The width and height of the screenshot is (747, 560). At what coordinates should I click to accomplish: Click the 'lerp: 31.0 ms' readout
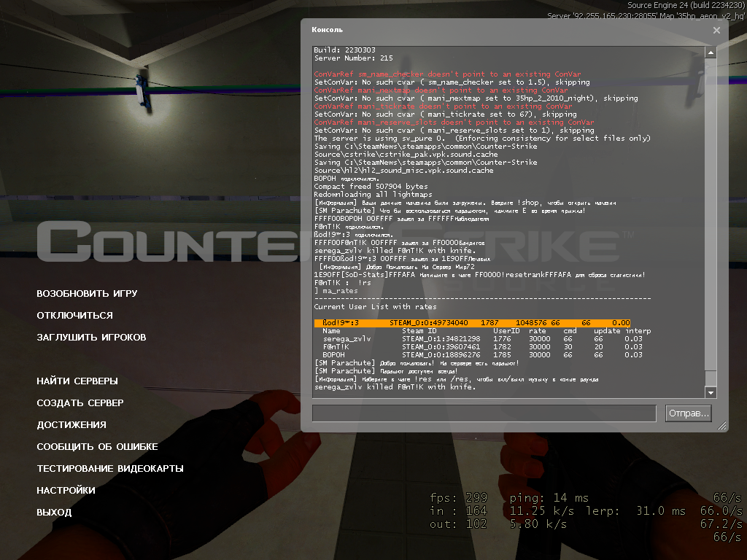click(635, 511)
